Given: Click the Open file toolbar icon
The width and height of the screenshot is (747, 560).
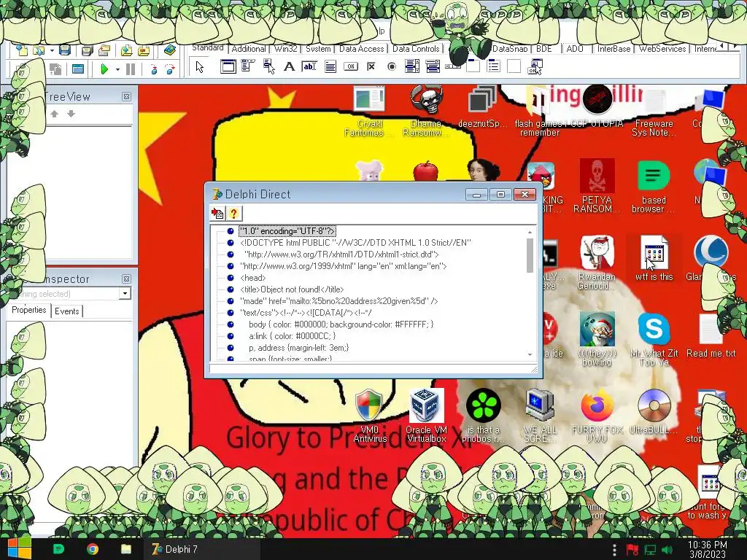Looking at the screenshot, I should (x=39, y=50).
